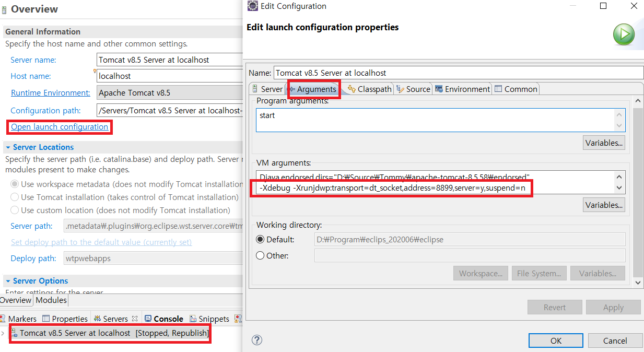Maximize the Edit Configuration dialog
This screenshot has height=352, width=644.
coord(603,6)
